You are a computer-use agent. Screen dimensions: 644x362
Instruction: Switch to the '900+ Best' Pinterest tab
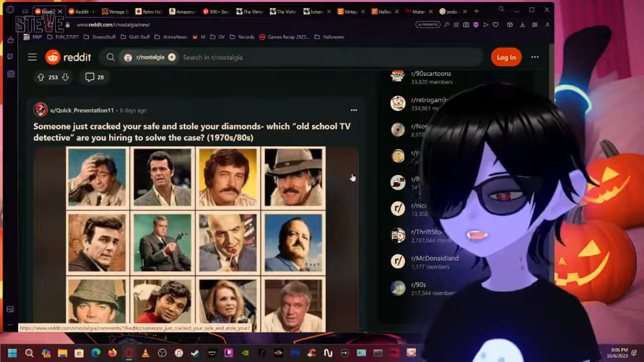(x=216, y=12)
